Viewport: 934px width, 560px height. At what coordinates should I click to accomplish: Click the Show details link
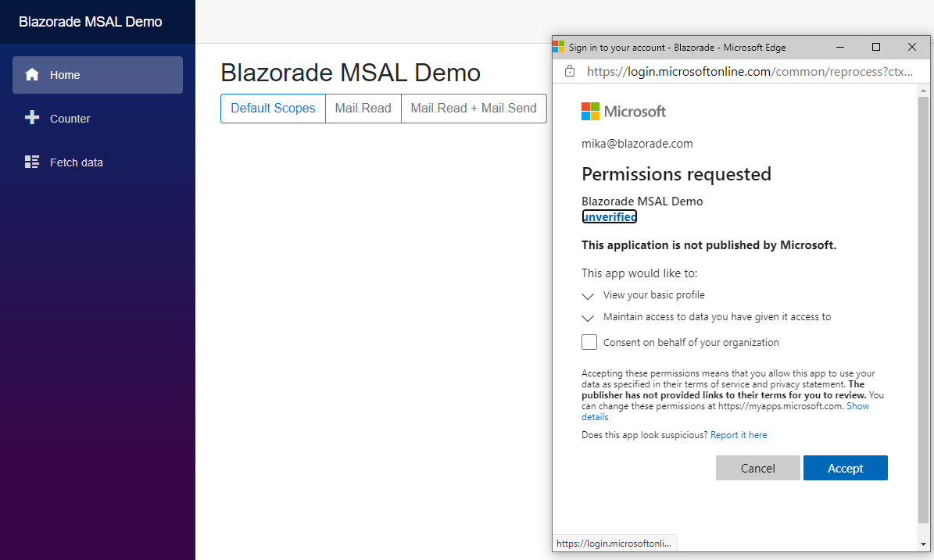coord(857,406)
